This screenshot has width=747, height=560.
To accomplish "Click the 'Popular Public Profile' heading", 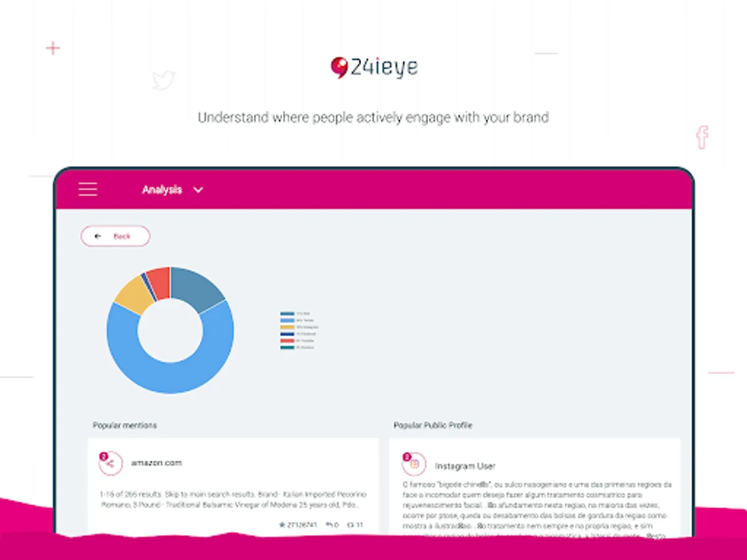I will click(433, 426).
